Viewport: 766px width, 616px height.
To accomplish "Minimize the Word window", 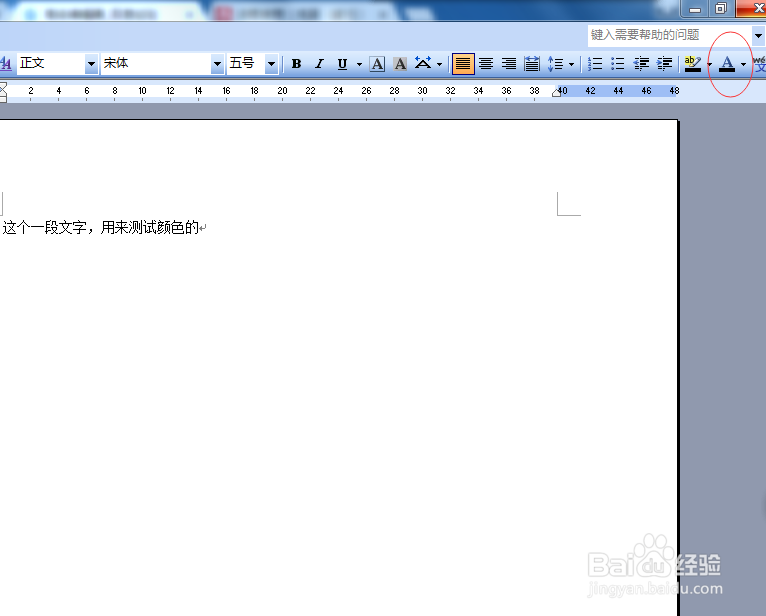I will [x=695, y=8].
